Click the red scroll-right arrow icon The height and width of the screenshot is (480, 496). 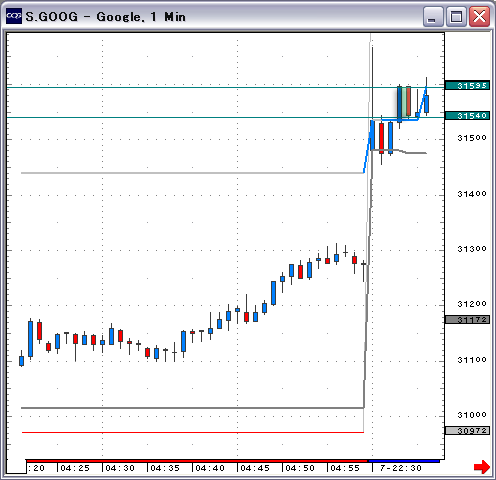pos(482,467)
